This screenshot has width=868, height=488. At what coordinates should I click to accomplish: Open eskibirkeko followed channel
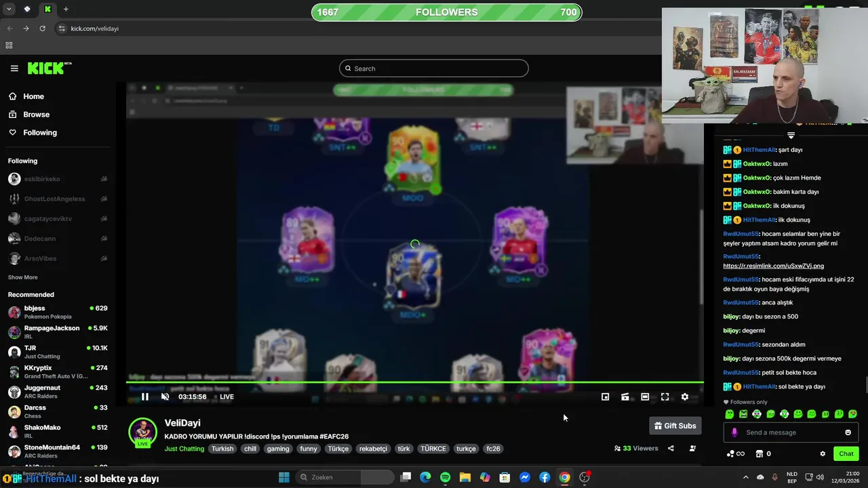(42, 179)
